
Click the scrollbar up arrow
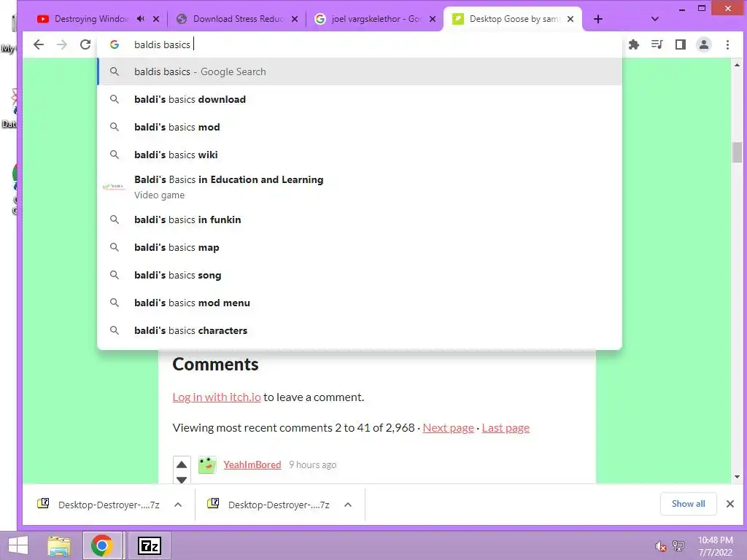[737, 65]
